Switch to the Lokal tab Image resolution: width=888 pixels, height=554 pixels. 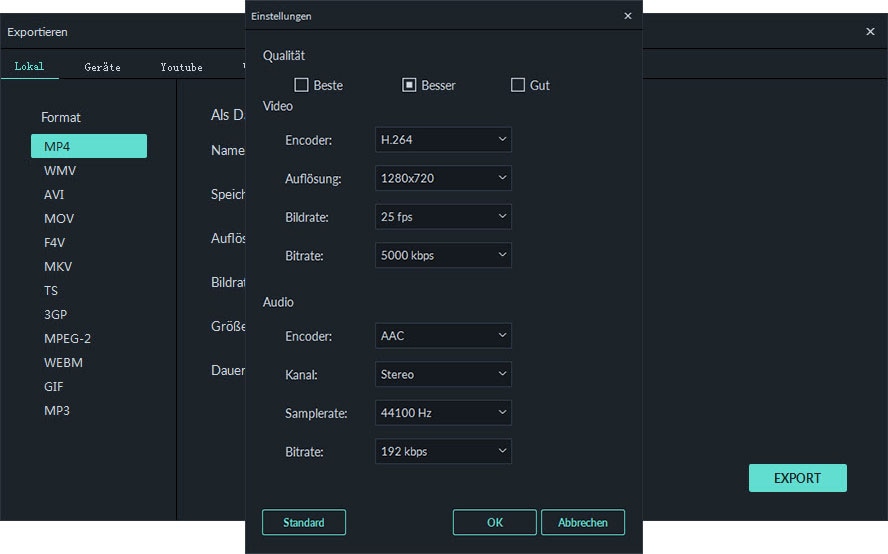29,66
